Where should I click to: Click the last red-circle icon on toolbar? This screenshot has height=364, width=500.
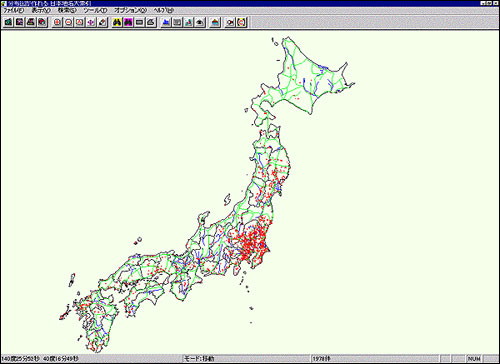click(242, 22)
